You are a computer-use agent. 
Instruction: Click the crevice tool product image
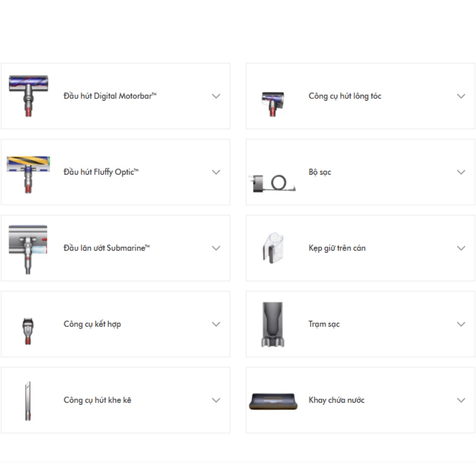pyautogui.click(x=28, y=401)
